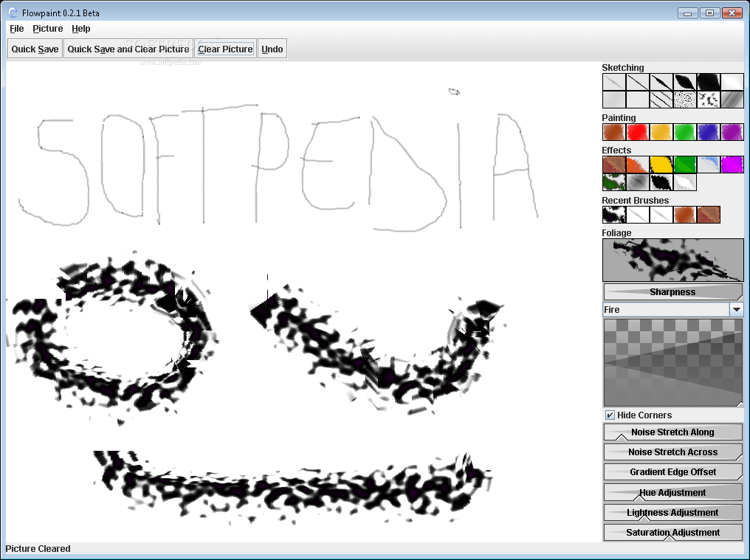The image size is (750, 560).
Task: Select the speckled dots spray brush
Action: pyautogui.click(x=685, y=100)
